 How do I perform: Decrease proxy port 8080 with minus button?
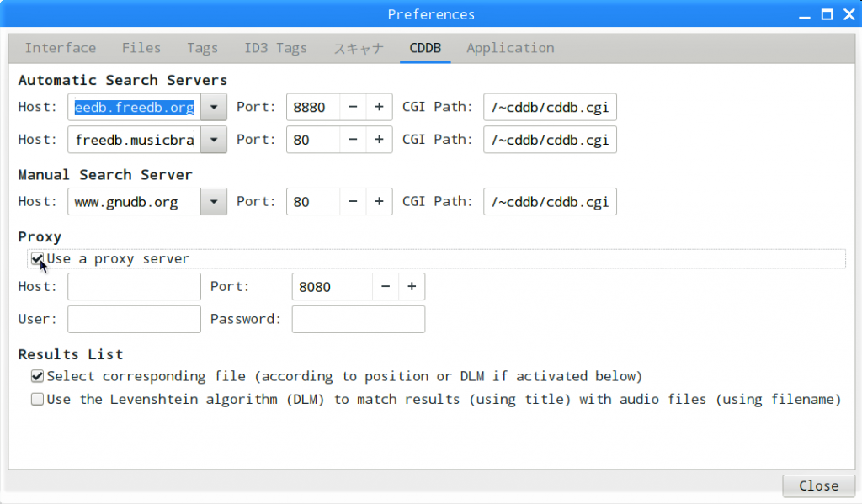click(x=386, y=286)
